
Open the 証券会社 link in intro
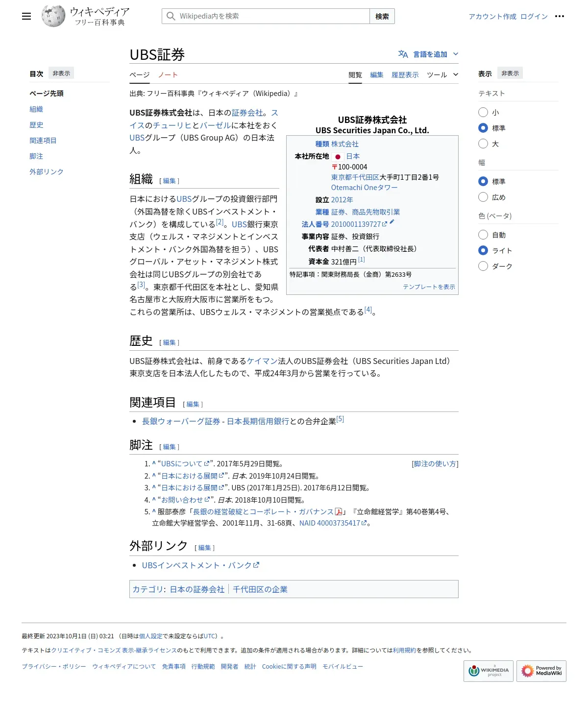click(247, 113)
